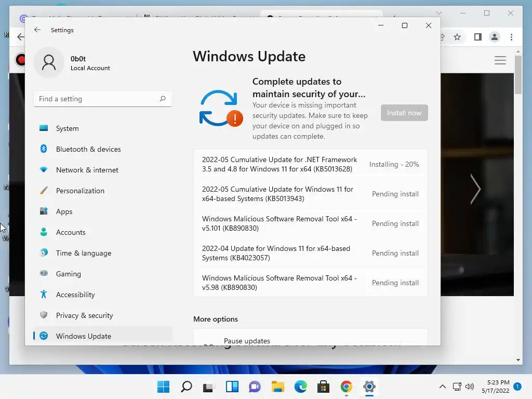Click the red record button on webpage

[20, 60]
